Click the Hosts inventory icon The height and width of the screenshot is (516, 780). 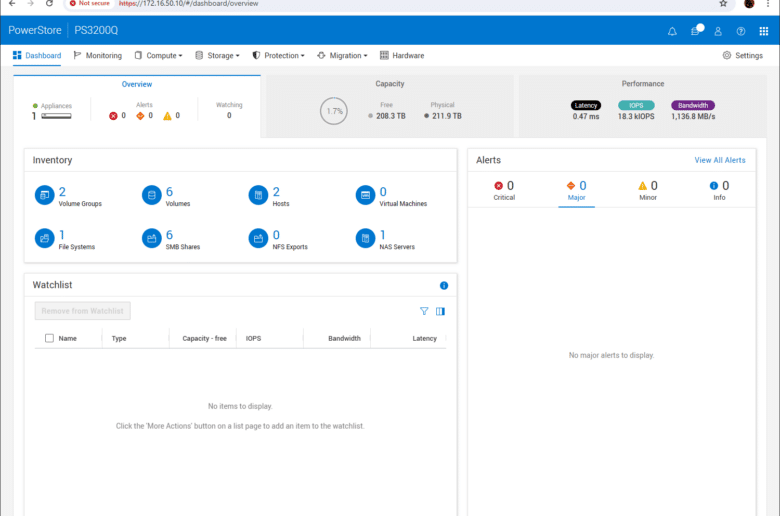[258, 195]
